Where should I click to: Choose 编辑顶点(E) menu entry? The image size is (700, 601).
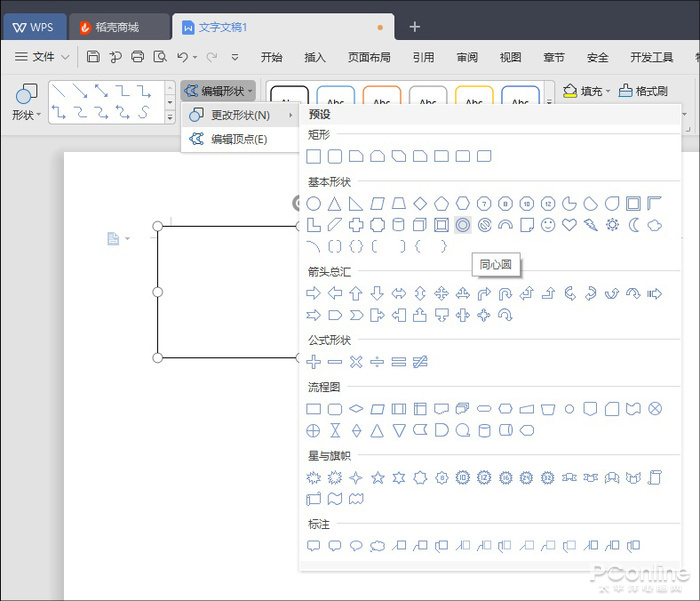coord(238,139)
